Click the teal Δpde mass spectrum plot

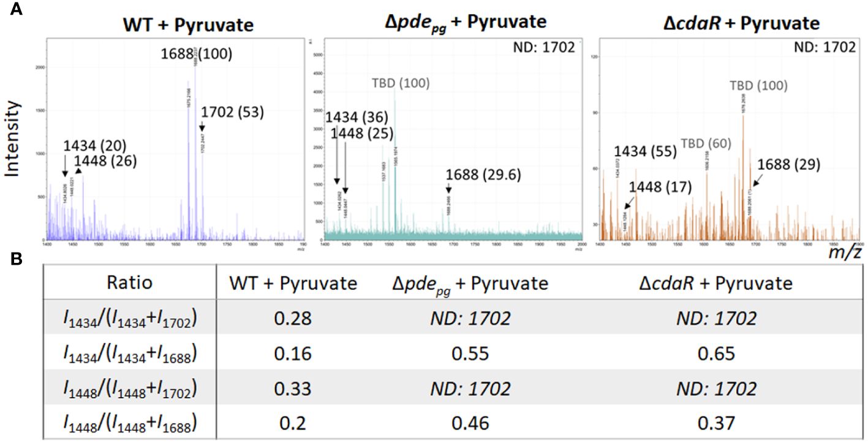[x=452, y=140]
